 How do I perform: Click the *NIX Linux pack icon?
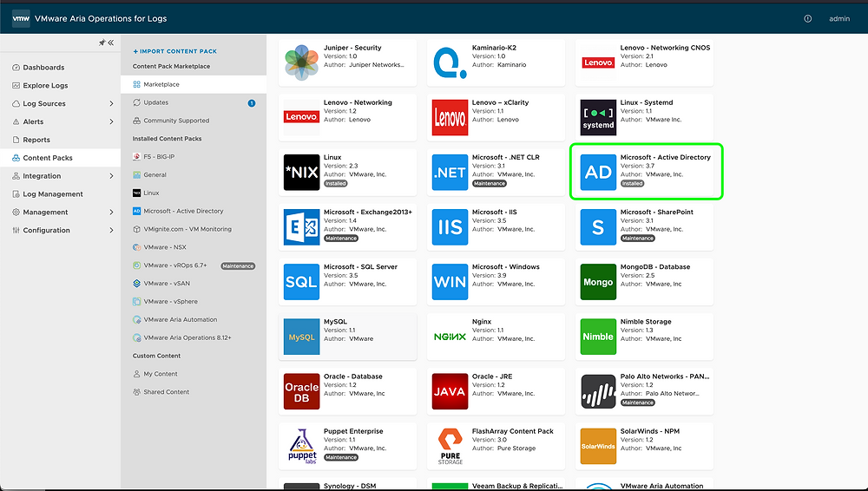[x=302, y=172]
